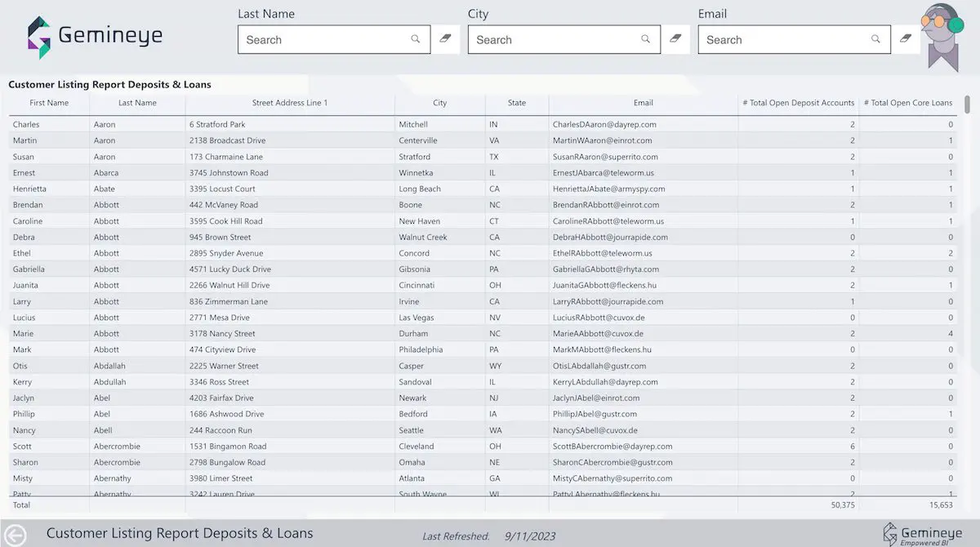Click the magnifier icon in Last Name search
The image size is (980, 547).
pyautogui.click(x=415, y=39)
